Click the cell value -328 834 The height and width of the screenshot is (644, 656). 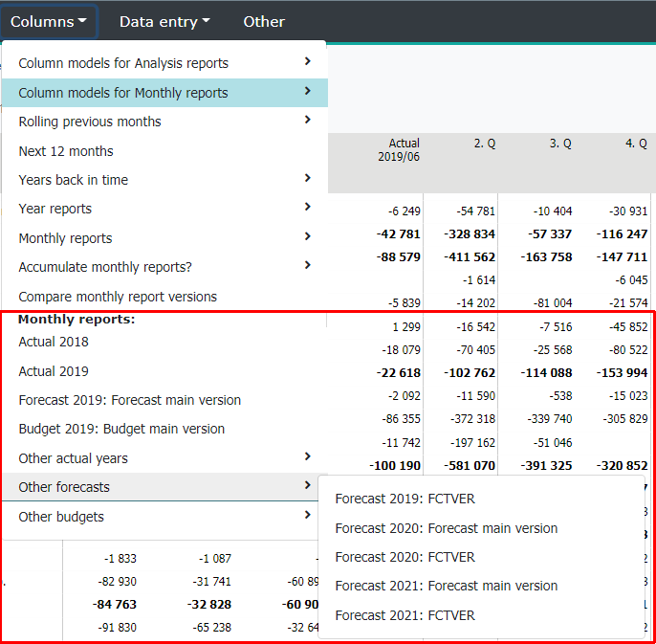click(470, 233)
